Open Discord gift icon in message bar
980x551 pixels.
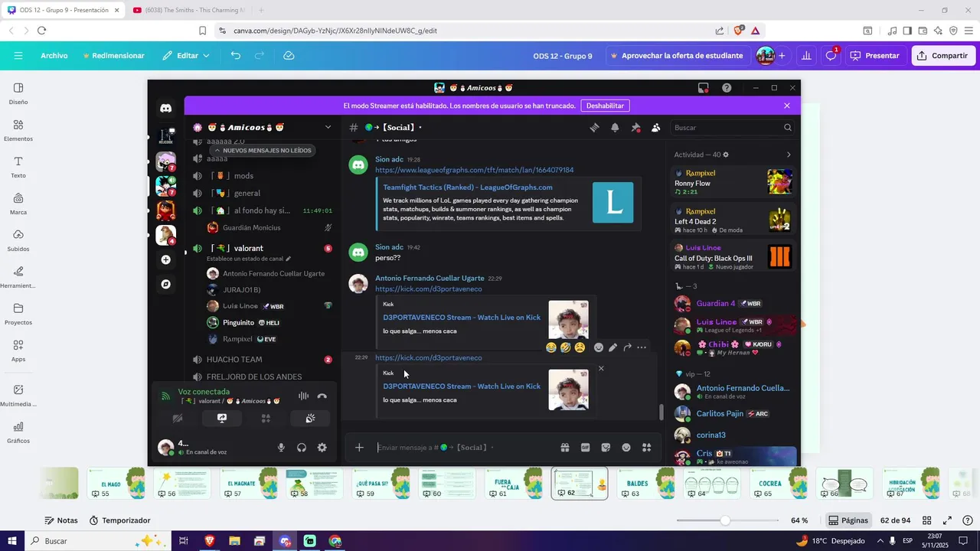[565, 448]
